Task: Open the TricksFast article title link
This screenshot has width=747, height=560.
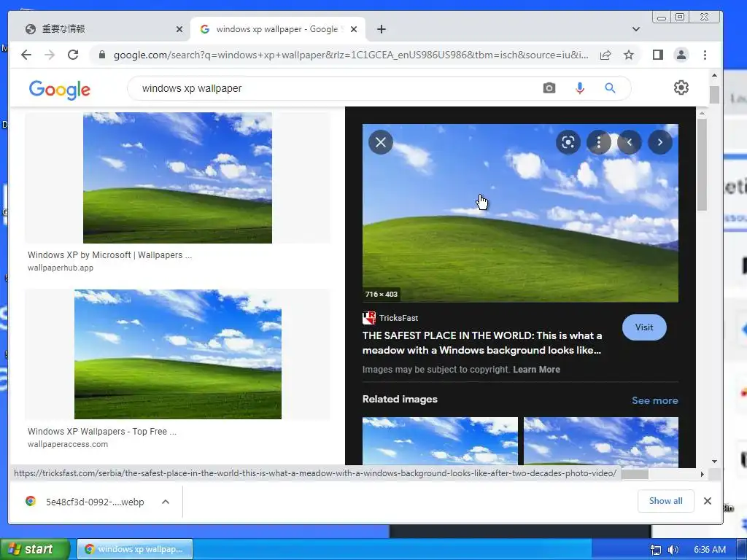Action: [x=481, y=343]
